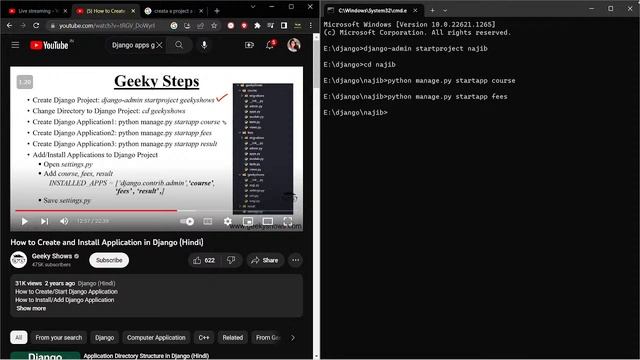Open the browser tab search chevron
640x360 pixels.
tap(253, 7)
